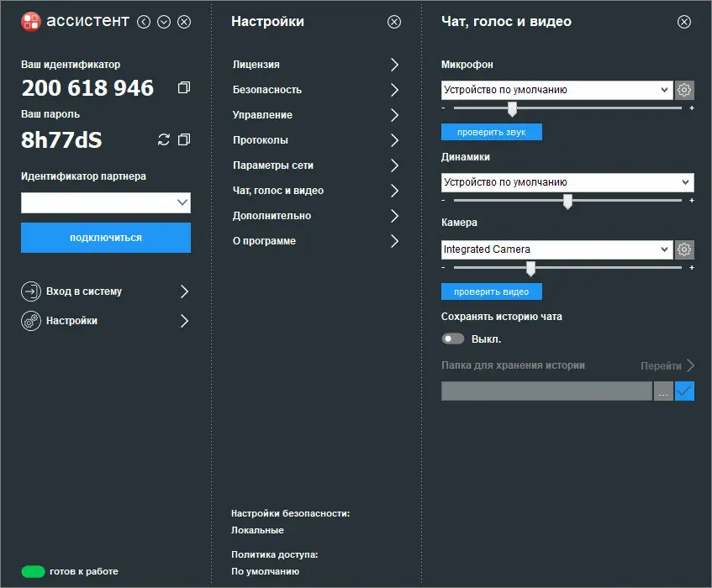Screen dimensions: 712x588
Task: Browse for history folder with ellipsis button
Action: (x=663, y=391)
